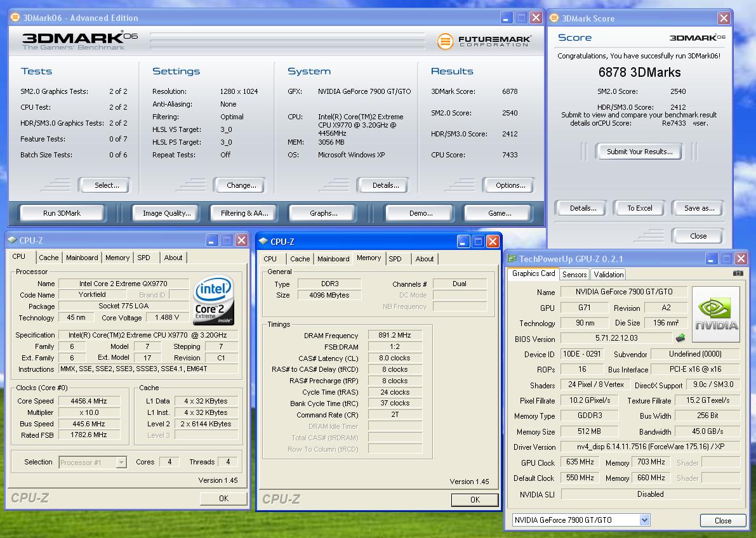The image size is (756, 538).
Task: Open the Processor #1 selection dropdown
Action: (x=121, y=463)
